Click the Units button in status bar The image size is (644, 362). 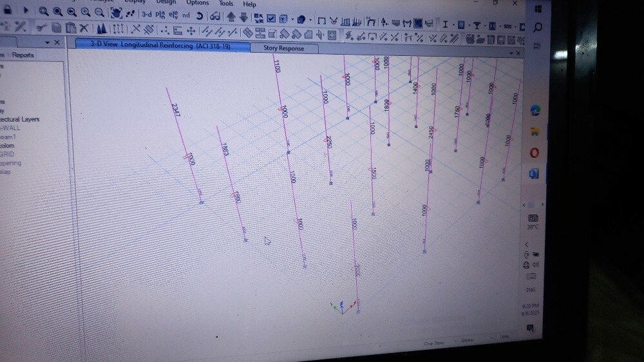pos(505,336)
